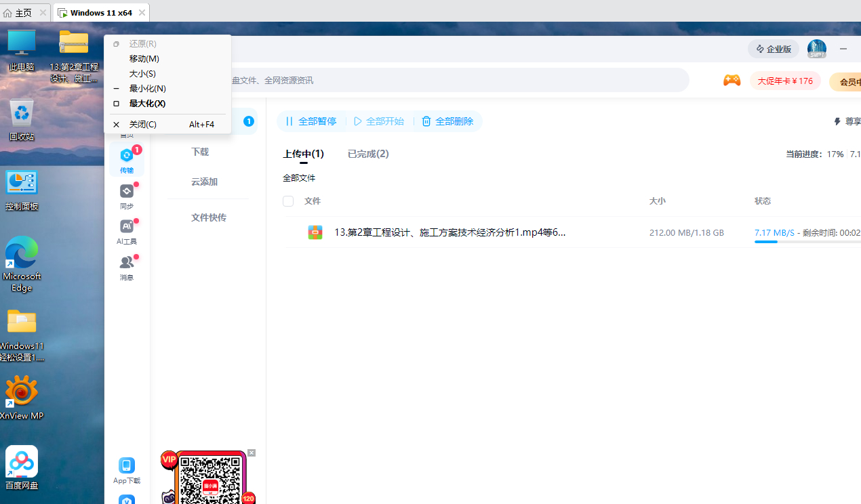Image resolution: width=861 pixels, height=504 pixels.
Task: Select 移动(M) in the context menu
Action: pos(144,58)
